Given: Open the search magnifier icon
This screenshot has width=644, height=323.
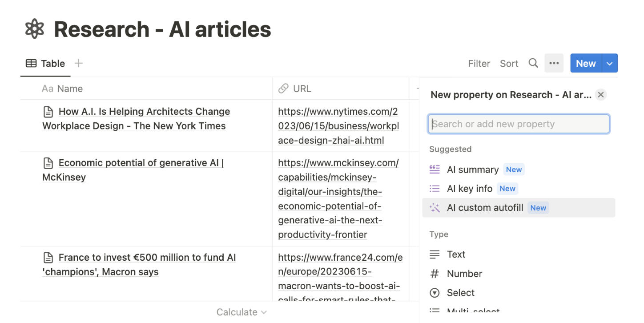Looking at the screenshot, I should tap(533, 63).
